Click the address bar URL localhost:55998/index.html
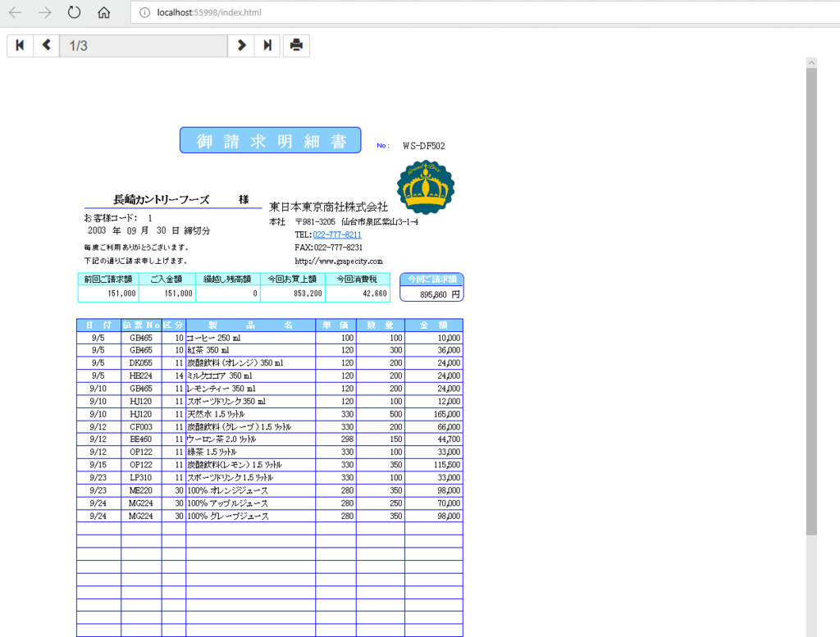Viewport: 840px width, 637px height. coord(209,12)
